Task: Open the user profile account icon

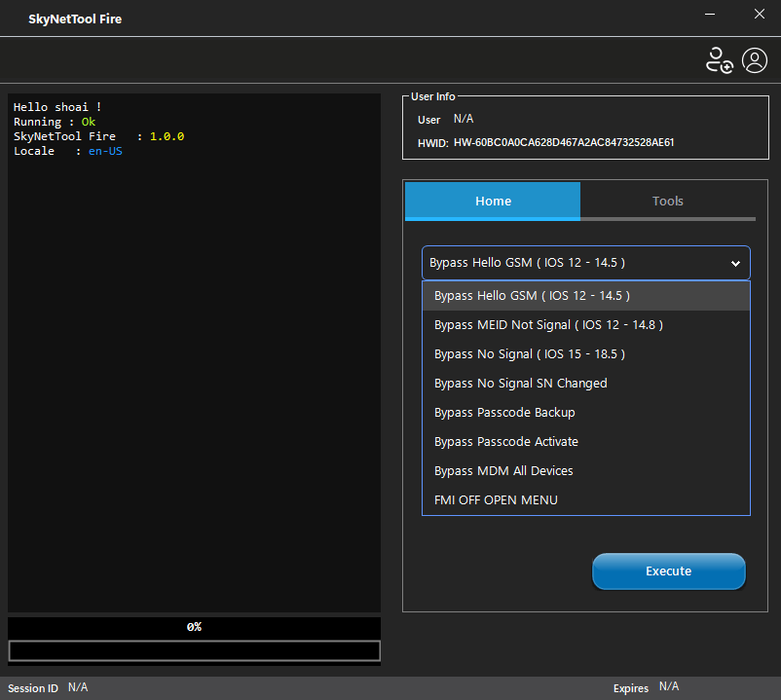Action: [755, 60]
